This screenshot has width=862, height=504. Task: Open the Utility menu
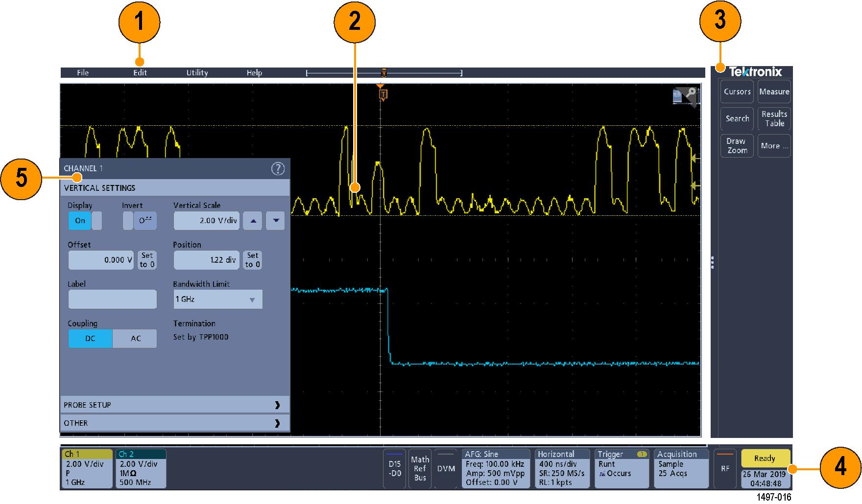[197, 73]
